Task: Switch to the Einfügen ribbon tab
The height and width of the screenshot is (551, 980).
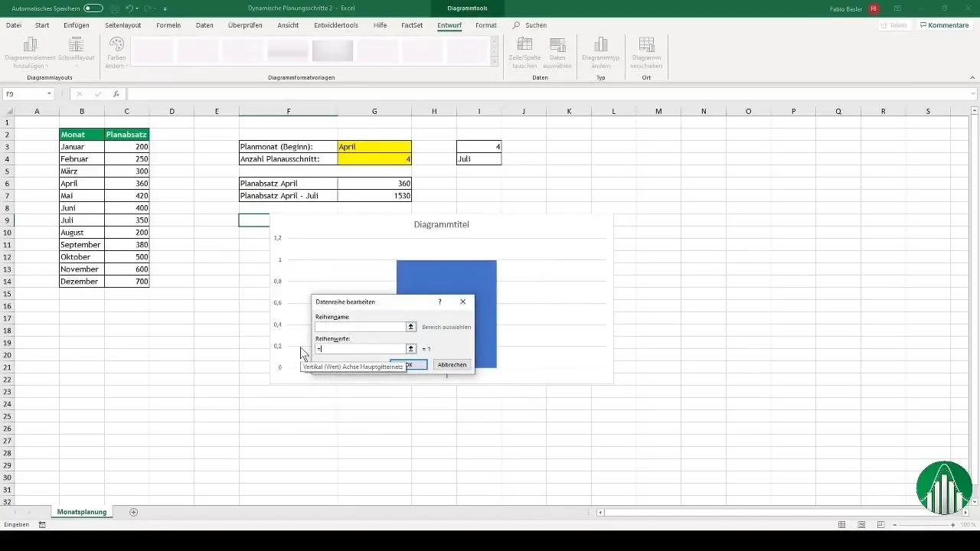Action: click(x=77, y=25)
